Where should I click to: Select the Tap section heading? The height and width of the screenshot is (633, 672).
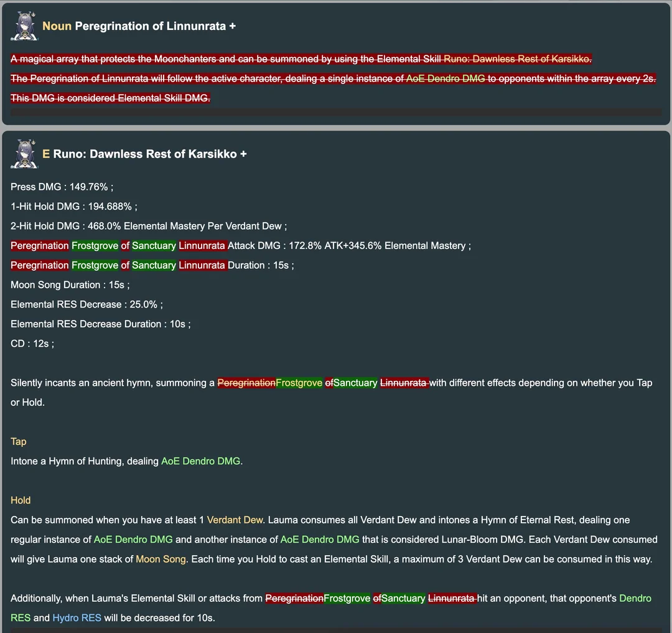(19, 441)
